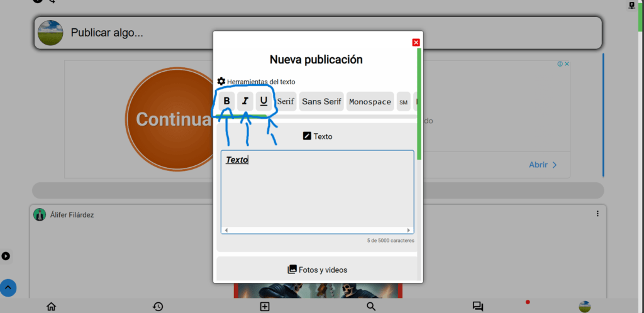This screenshot has height=313, width=644.
Task: Open three-dot menu on Álifer Filárdez post
Action: (x=597, y=214)
